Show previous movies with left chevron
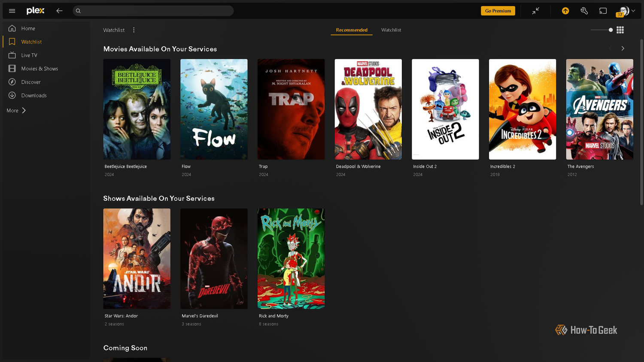 [x=610, y=48]
